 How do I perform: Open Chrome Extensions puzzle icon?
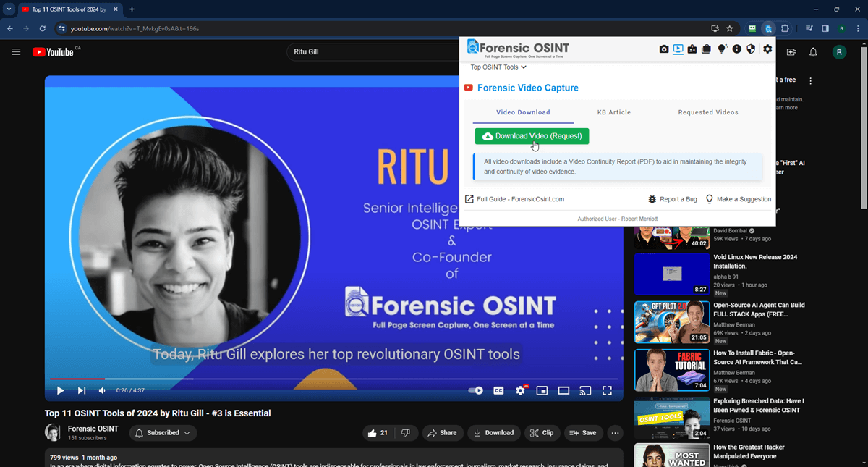point(786,28)
